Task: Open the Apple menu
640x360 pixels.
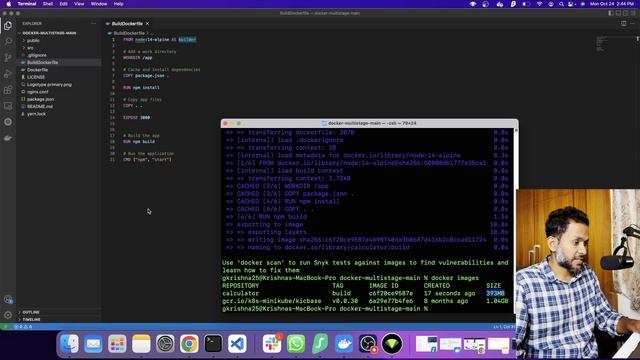Action: 9,4
